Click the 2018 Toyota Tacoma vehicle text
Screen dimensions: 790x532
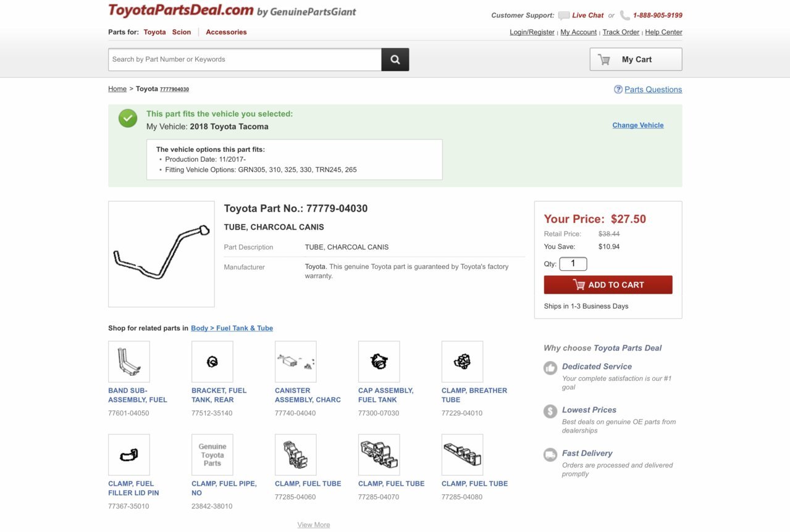coord(229,127)
